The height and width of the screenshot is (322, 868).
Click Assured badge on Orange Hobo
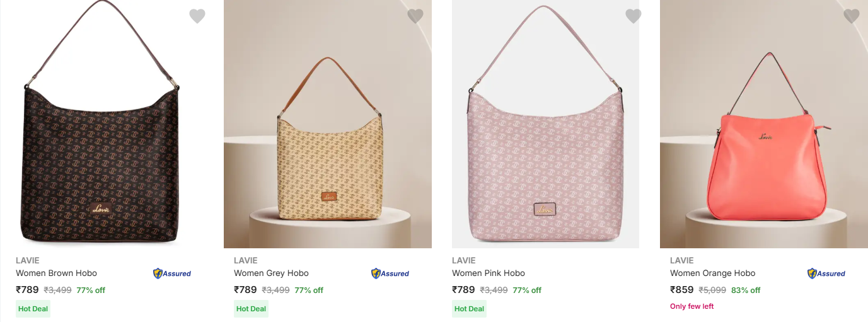(x=826, y=273)
